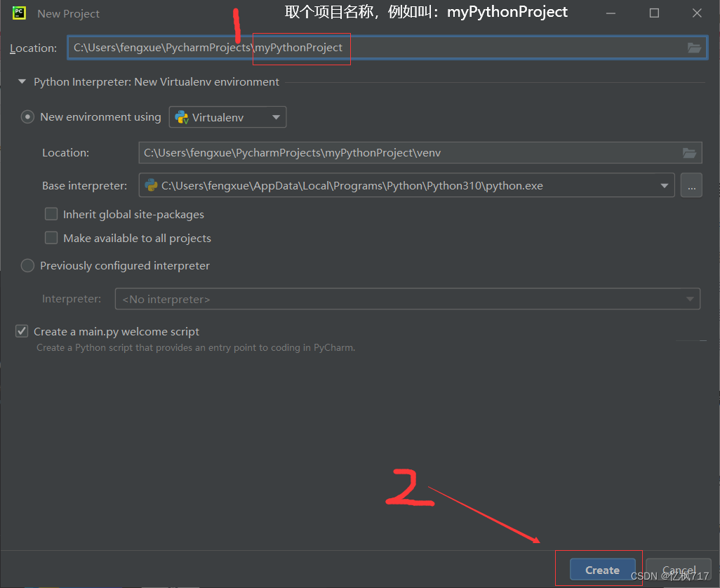Click the PyCharm logo in title bar

pyautogui.click(x=19, y=13)
